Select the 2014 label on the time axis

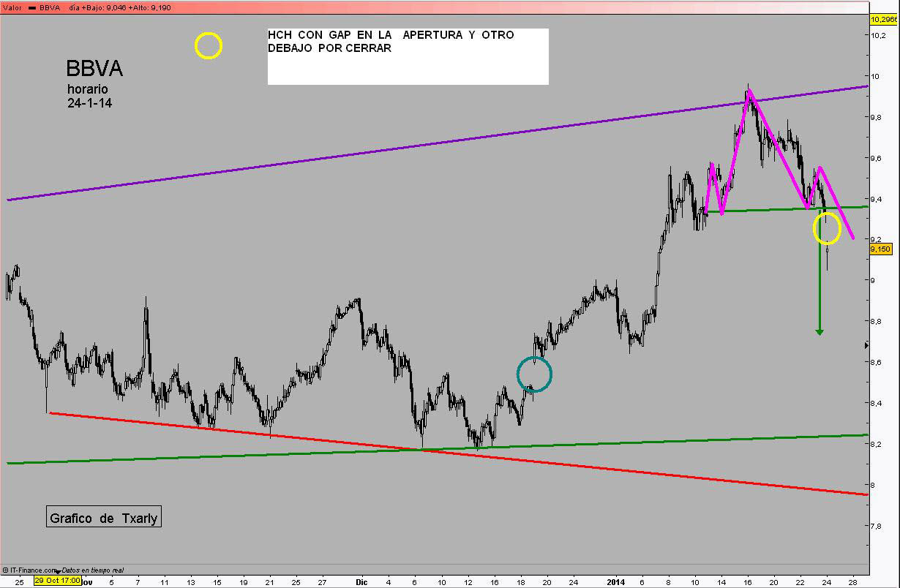pyautogui.click(x=618, y=583)
